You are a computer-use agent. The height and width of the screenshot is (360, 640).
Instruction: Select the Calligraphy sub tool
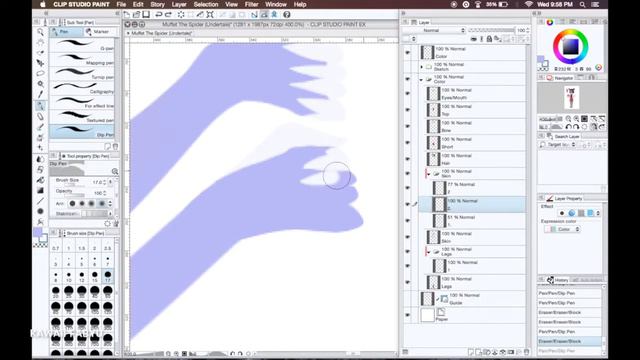82,88
